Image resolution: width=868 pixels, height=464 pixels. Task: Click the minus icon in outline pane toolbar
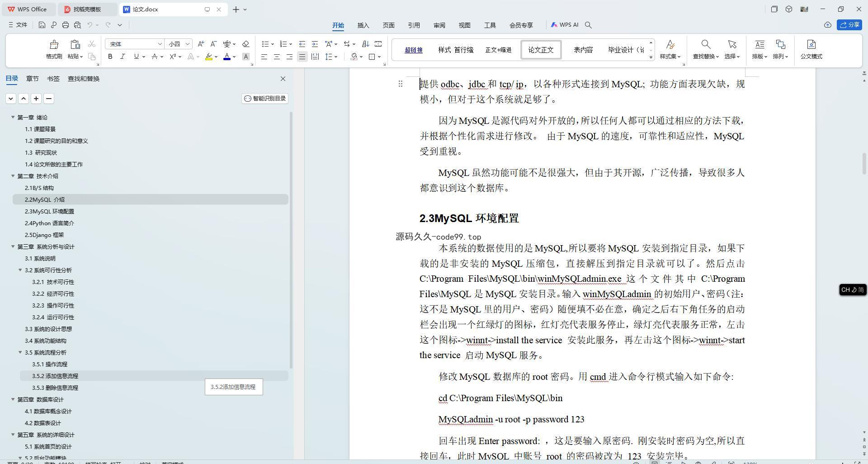(x=49, y=99)
